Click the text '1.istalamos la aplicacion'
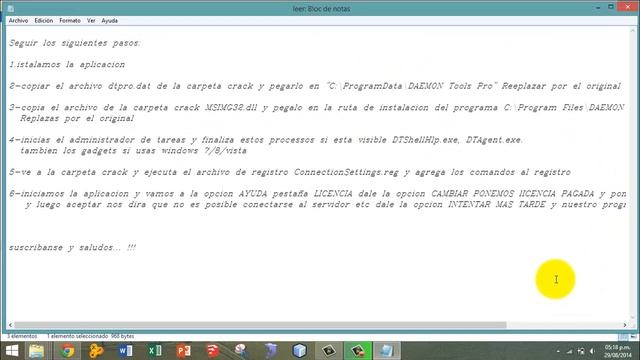 click(x=67, y=64)
